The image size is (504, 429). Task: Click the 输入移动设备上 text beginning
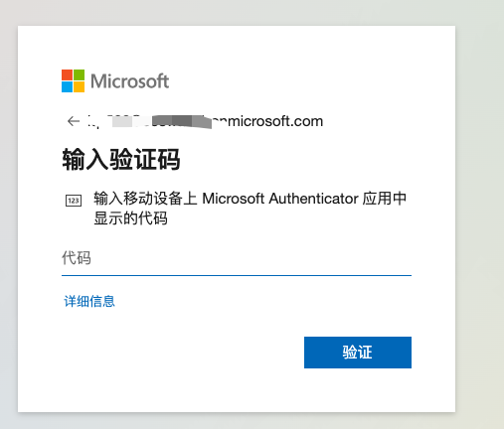145,199
